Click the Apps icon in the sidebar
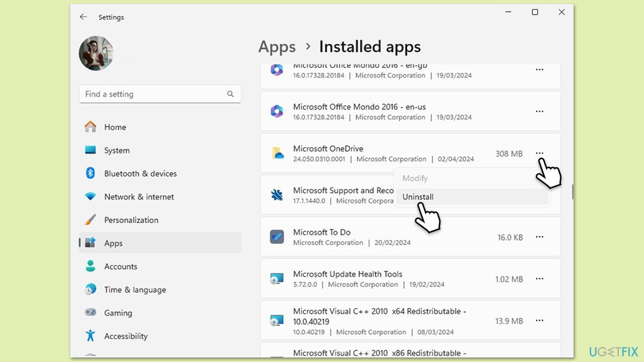 tap(90, 243)
